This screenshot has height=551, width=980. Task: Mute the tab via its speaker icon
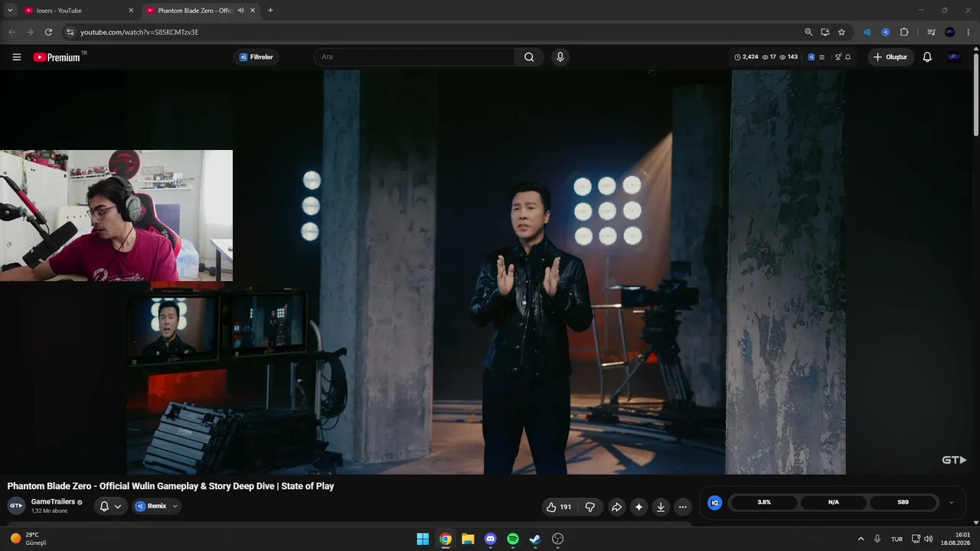point(240,11)
